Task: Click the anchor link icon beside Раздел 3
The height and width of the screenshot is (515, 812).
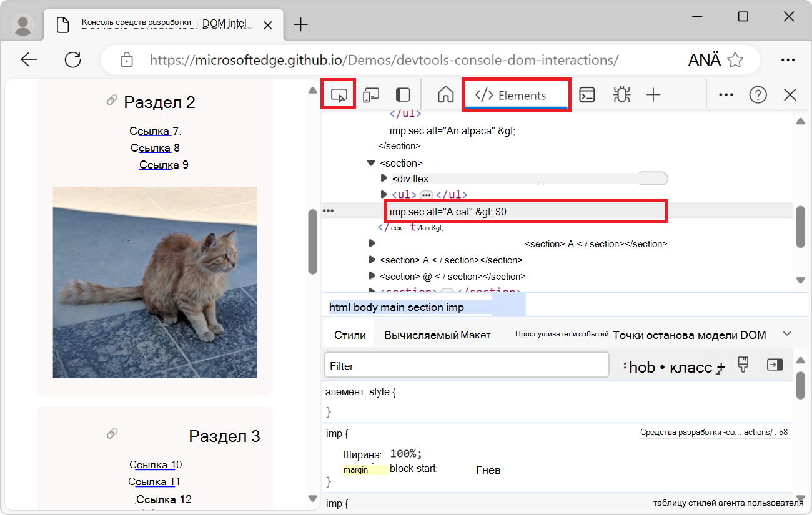Action: tap(112, 433)
